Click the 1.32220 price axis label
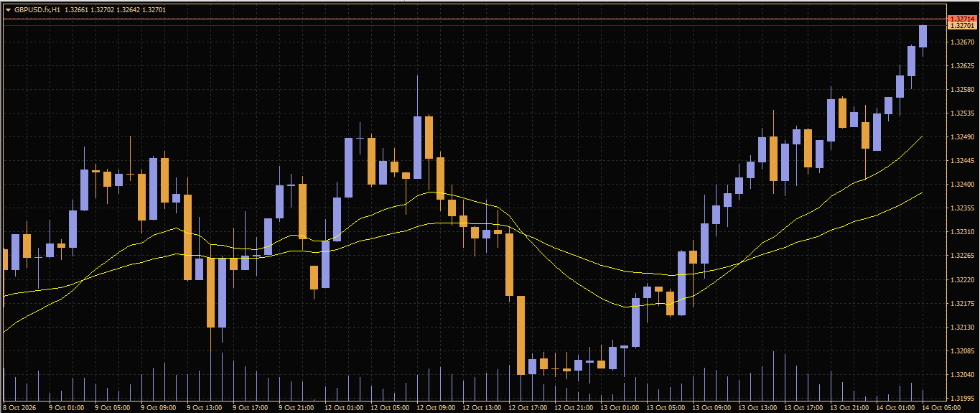This screenshot has width=980, height=413. [961, 279]
